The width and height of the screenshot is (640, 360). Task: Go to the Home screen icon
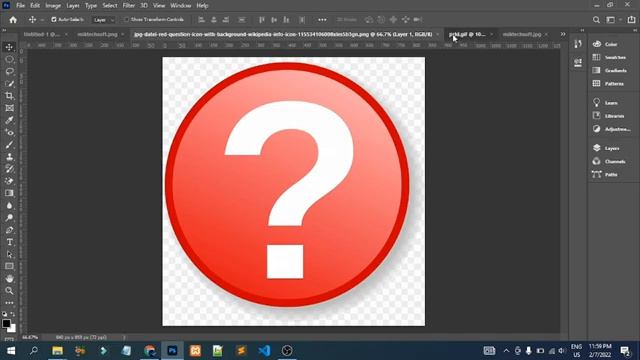coord(13,20)
